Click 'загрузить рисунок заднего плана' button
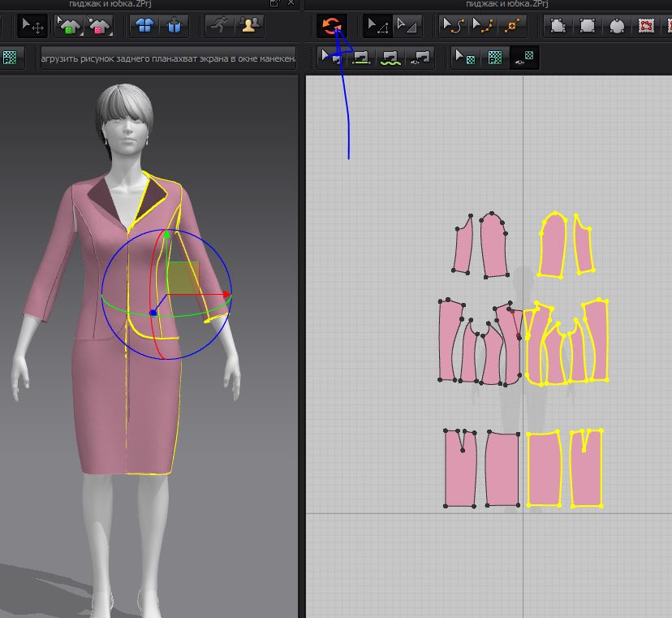 tap(104, 58)
